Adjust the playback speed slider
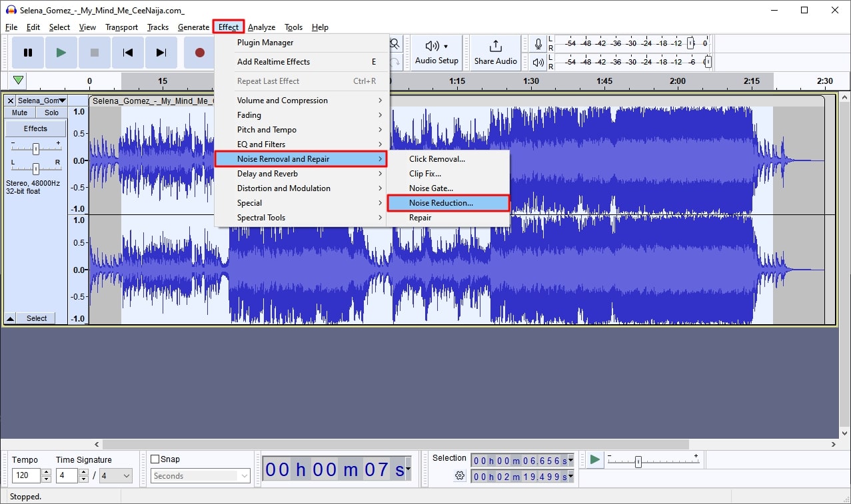 coord(638,461)
